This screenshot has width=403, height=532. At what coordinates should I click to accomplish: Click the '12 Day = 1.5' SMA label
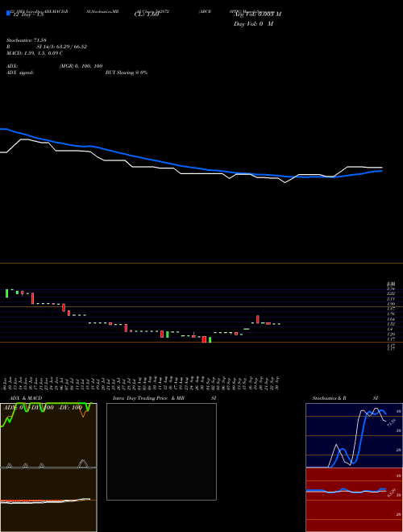(27, 15)
